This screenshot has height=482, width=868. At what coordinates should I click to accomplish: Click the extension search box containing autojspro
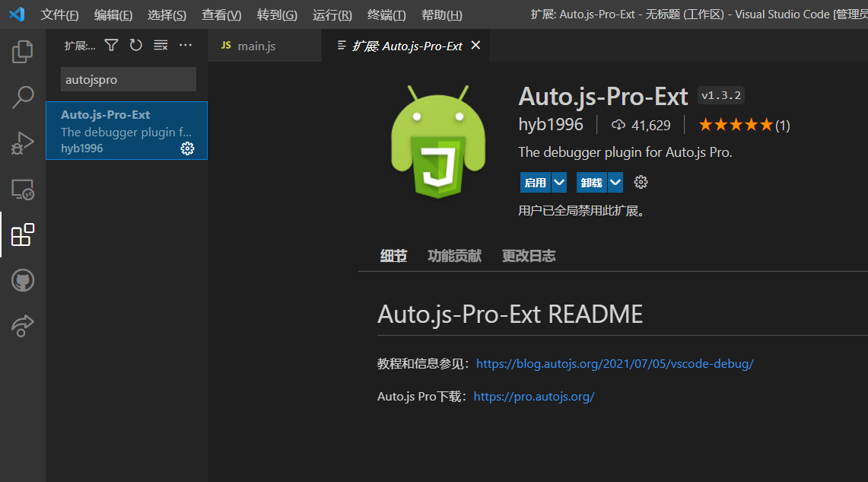click(x=129, y=79)
